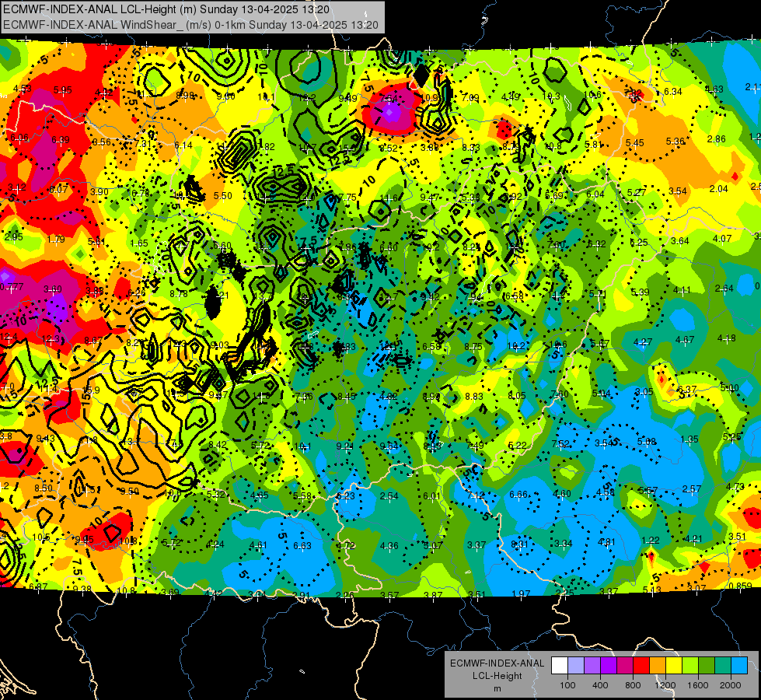Click the LCL-Height title line at top
This screenshot has height=700, width=761.
pyautogui.click(x=166, y=9)
